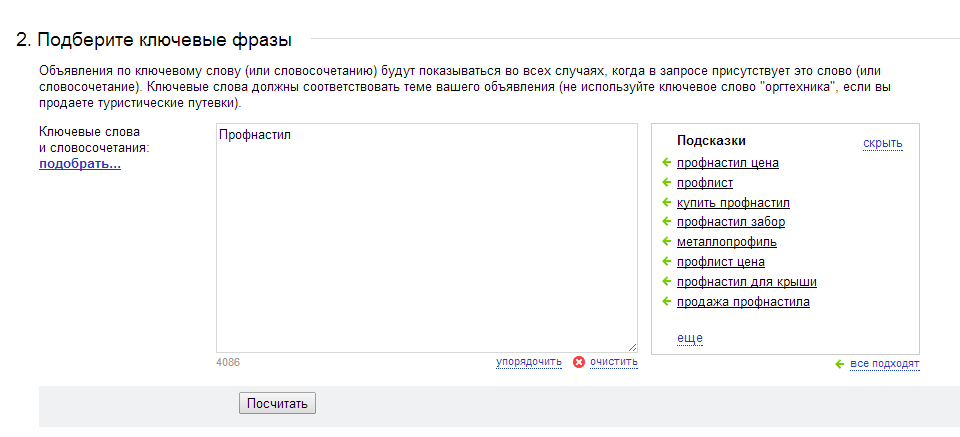Click the Посчитать button
960x437 pixels.
pos(277,403)
